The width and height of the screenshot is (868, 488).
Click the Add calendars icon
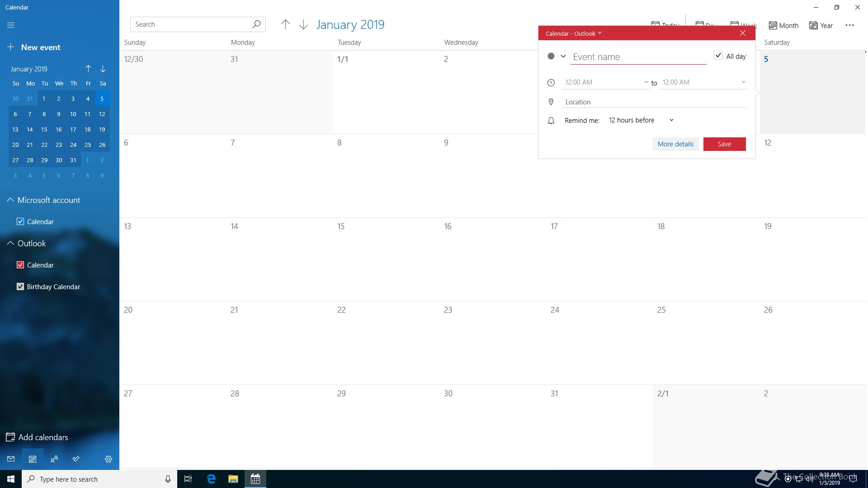pos(10,437)
